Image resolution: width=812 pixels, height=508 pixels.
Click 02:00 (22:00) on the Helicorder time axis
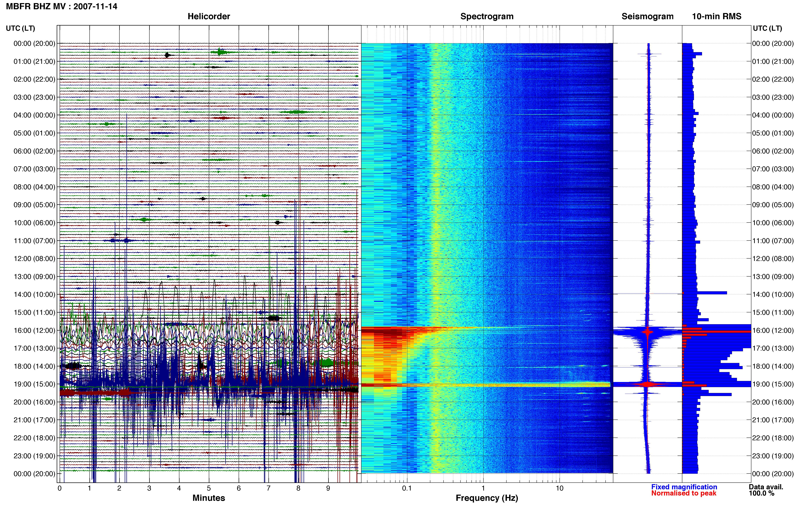34,79
